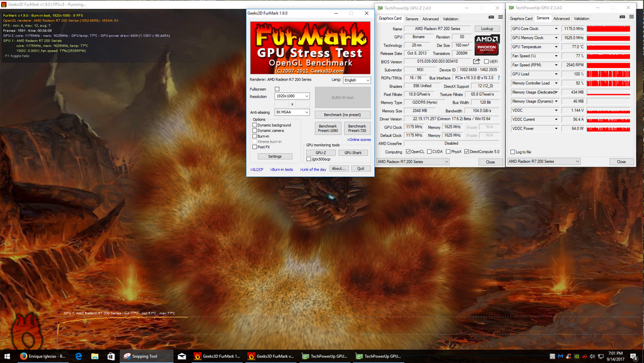Open the Windows Start menu
Image resolution: width=644 pixels, height=363 pixels.
tap(6, 356)
